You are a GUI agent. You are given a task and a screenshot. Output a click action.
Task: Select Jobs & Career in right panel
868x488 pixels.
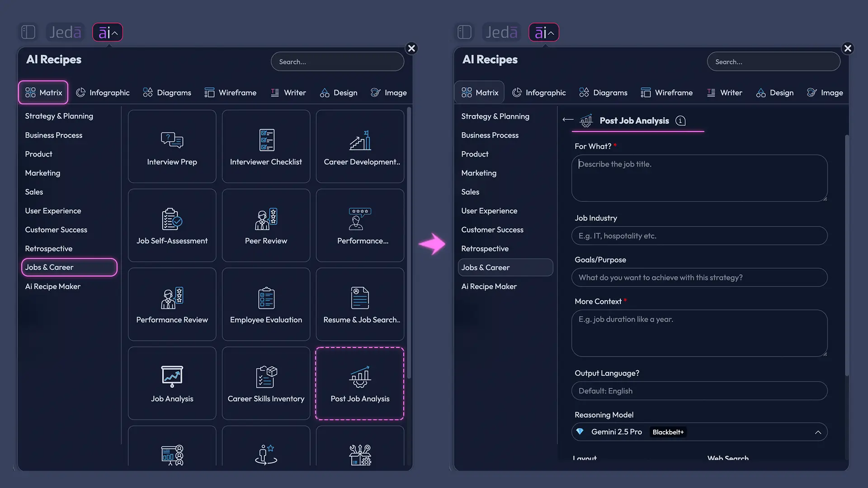click(x=505, y=267)
